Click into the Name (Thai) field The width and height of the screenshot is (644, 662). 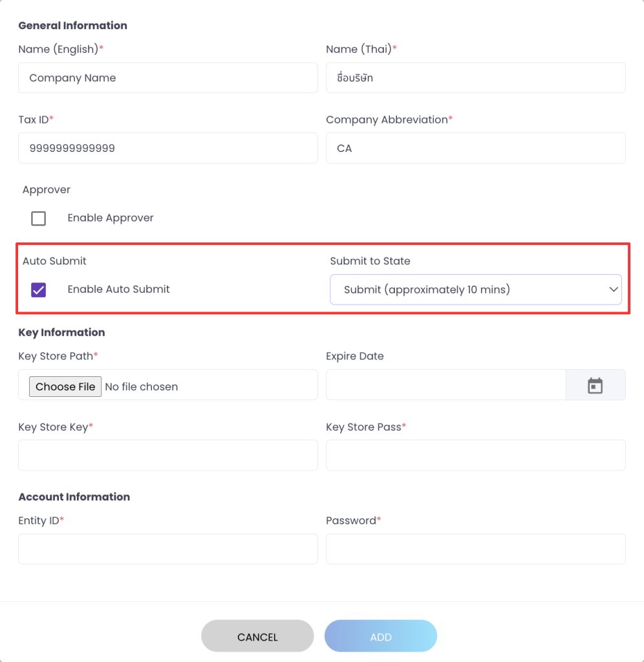coord(476,78)
